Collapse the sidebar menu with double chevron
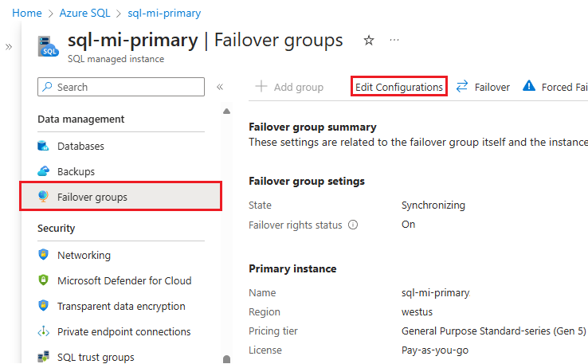This screenshot has height=364, width=588. (220, 87)
